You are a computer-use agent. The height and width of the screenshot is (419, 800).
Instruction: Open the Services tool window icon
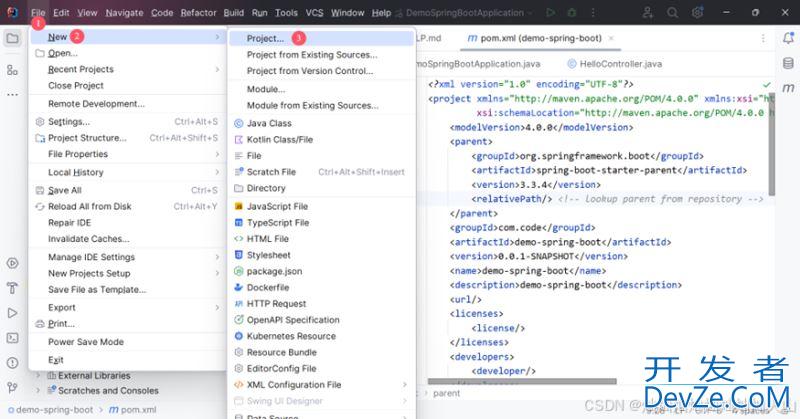(12, 263)
